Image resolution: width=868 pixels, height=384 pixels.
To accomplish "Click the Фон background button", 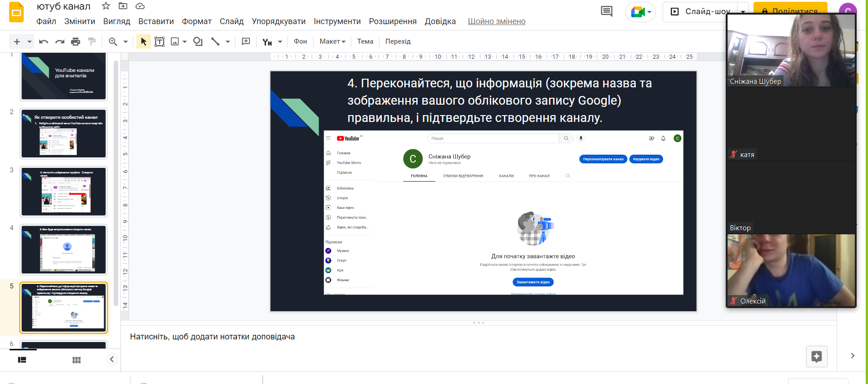I will pyautogui.click(x=300, y=41).
